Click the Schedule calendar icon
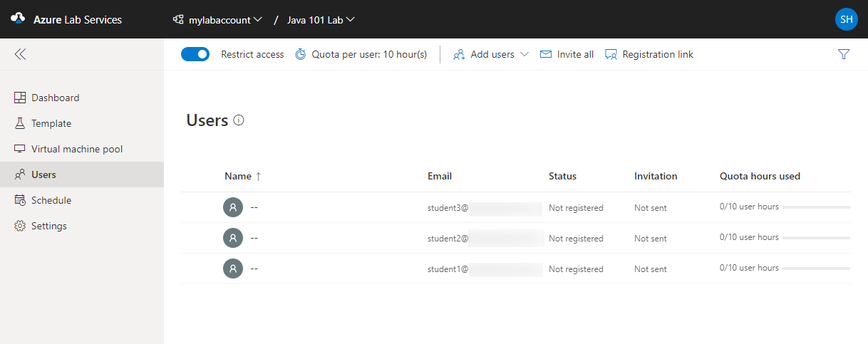868x344 pixels. 20,200
